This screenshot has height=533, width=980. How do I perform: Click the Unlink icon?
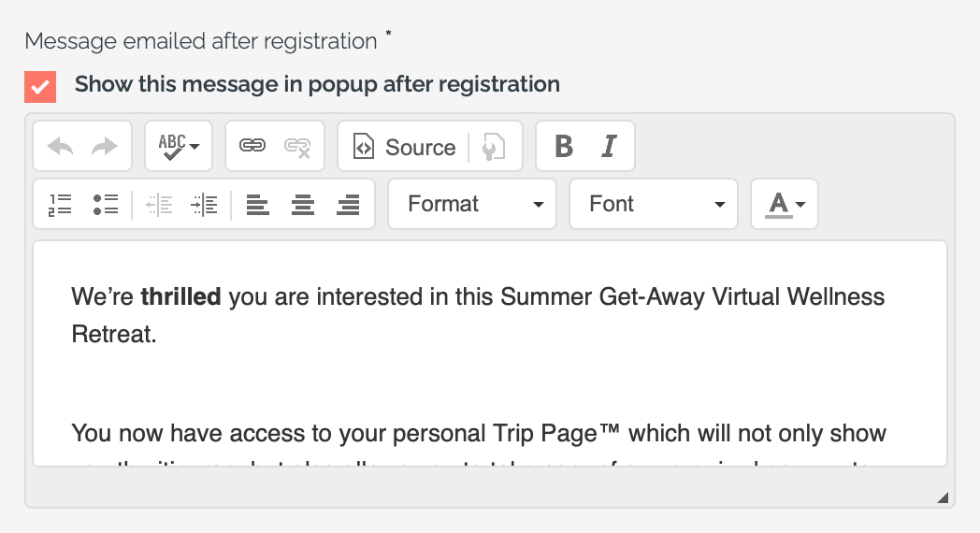(x=297, y=147)
